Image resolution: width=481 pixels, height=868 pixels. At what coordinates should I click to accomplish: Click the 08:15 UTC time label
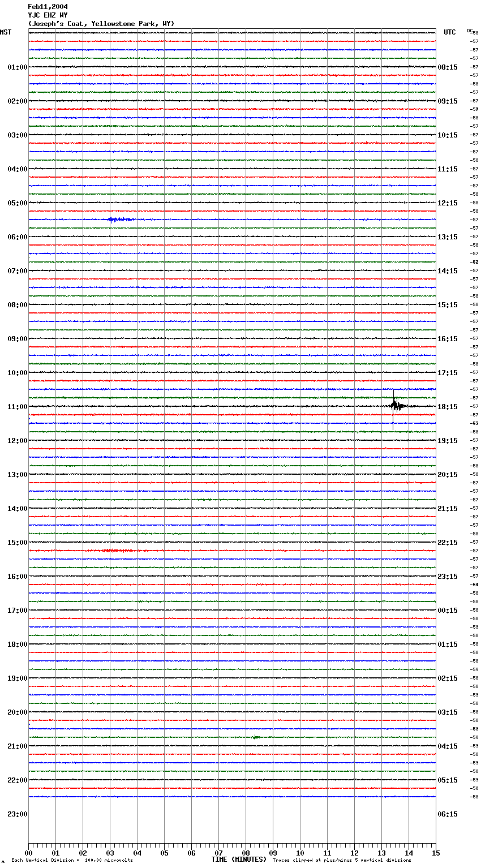448,67
